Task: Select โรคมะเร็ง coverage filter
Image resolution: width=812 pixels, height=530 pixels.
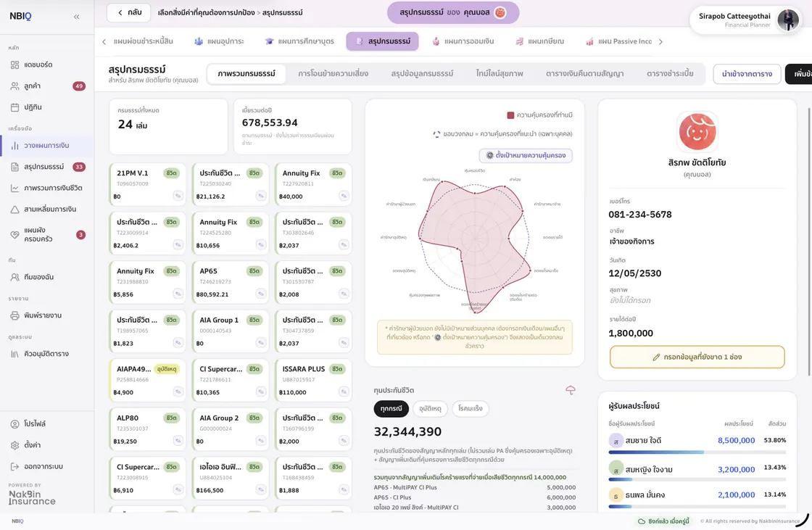Action: pos(471,409)
